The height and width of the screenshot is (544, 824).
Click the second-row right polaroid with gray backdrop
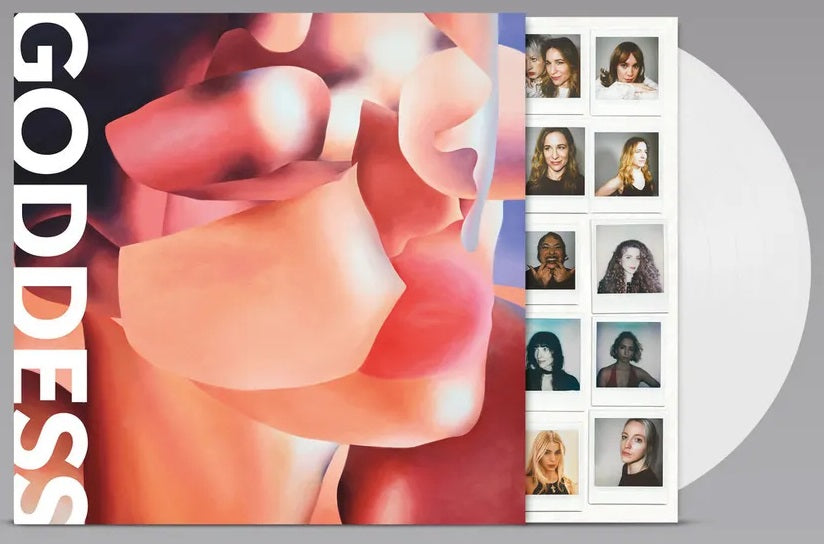[627, 165]
